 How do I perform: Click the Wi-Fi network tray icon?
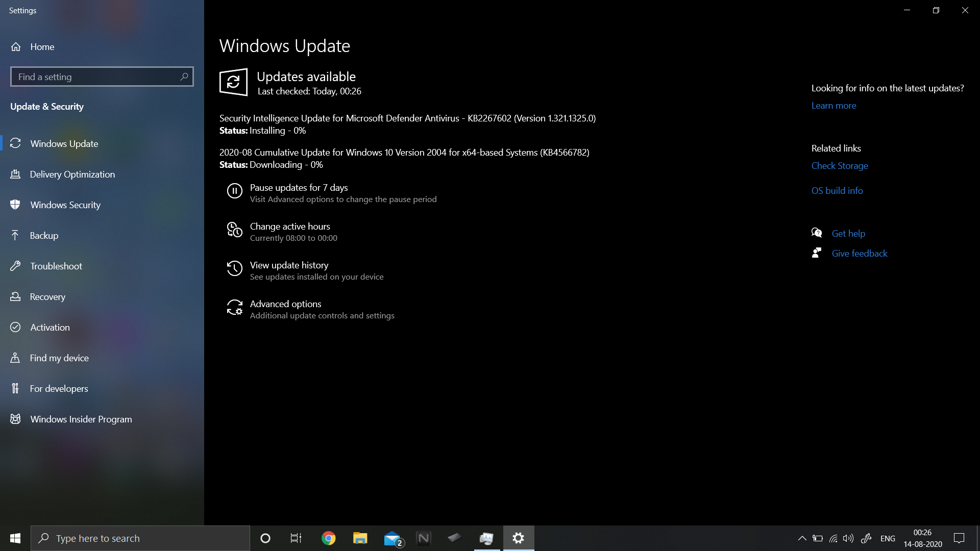tap(833, 538)
